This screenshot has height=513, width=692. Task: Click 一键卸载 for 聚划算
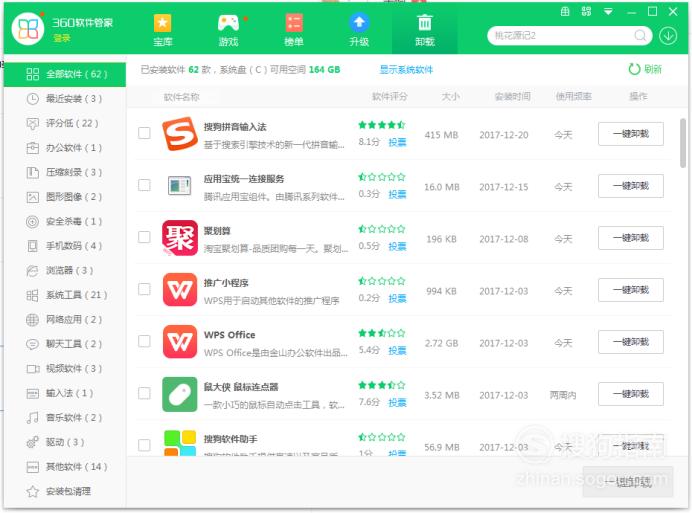pyautogui.click(x=631, y=238)
